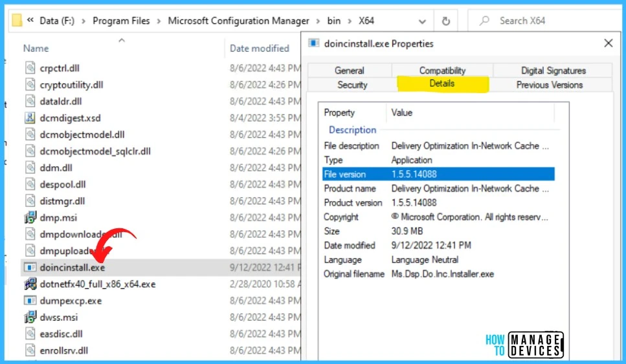Image resolution: width=626 pixels, height=364 pixels.
Task: Click the search magnifier icon
Action: click(x=484, y=21)
